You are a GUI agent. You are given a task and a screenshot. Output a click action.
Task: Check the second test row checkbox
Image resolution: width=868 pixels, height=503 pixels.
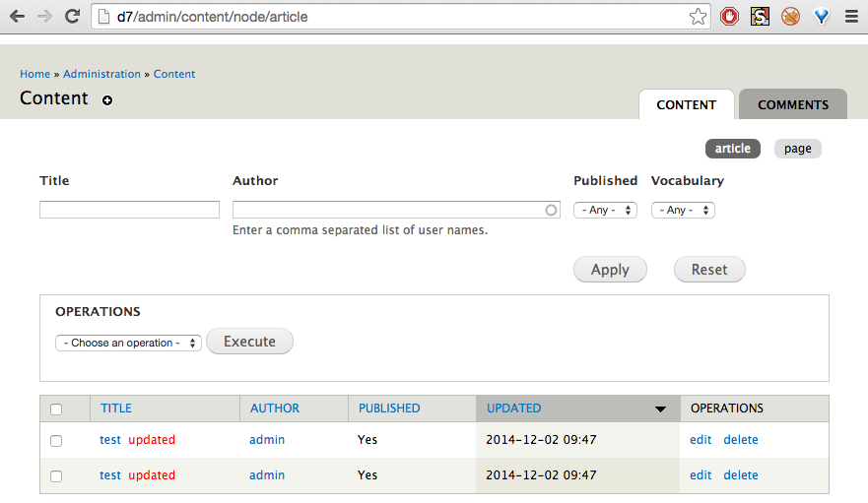click(56, 476)
